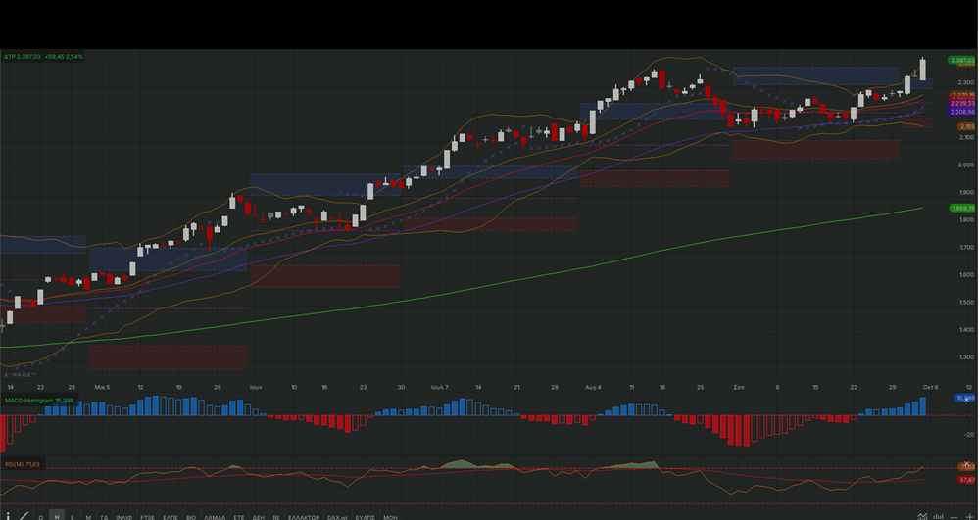Click the blue 15,398 MACD value tag
980x520 pixels.
click(x=964, y=398)
